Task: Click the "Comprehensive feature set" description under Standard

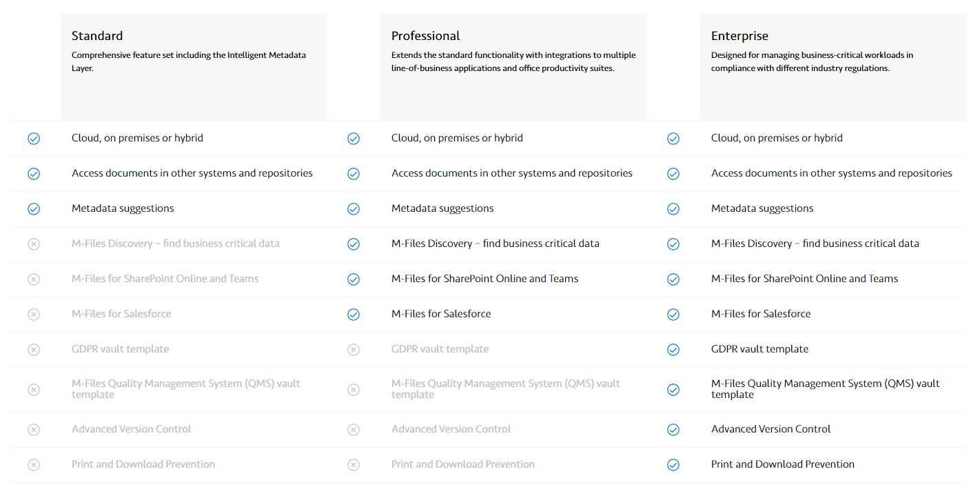Action: [x=189, y=61]
